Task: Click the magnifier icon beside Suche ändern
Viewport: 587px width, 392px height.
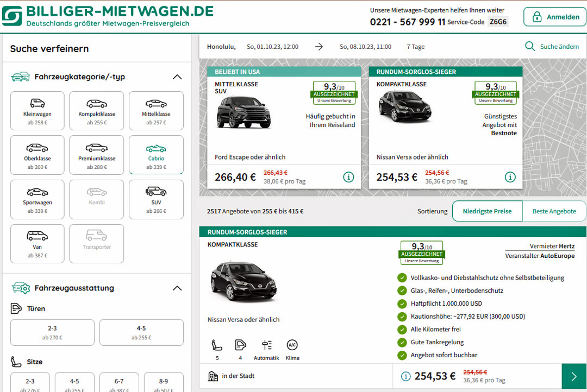Action: click(x=530, y=46)
